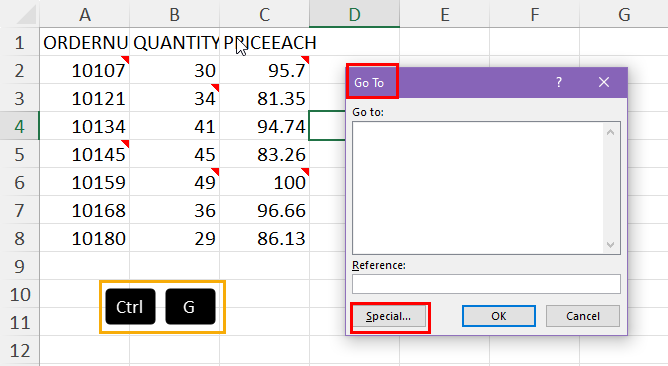Focus the Reference input field
This screenshot has height=366, width=668.
tap(486, 284)
